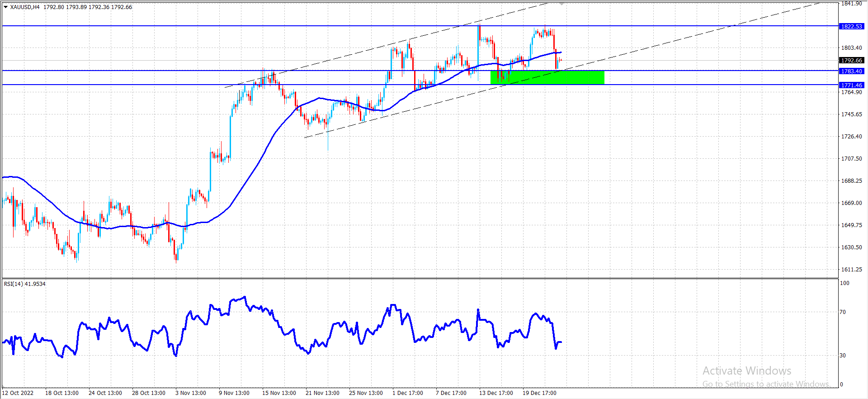Select the 19 Dec 17:00 time axis label

tap(539, 393)
